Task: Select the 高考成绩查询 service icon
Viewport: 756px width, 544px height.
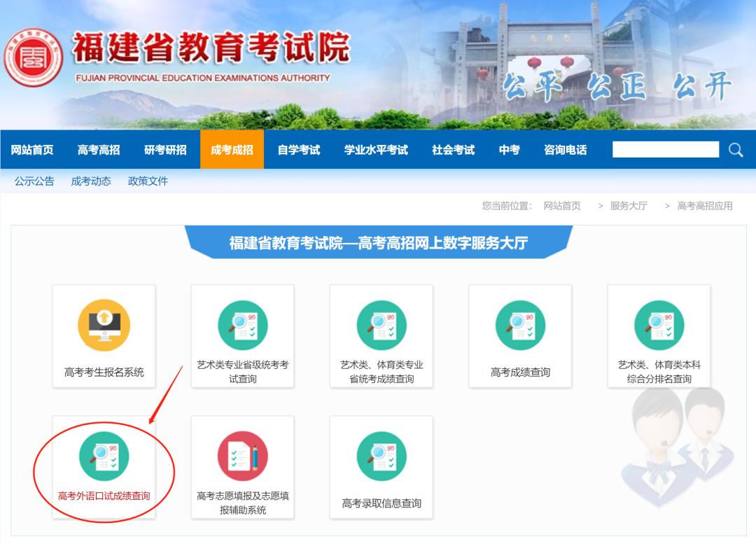Action: (519, 335)
